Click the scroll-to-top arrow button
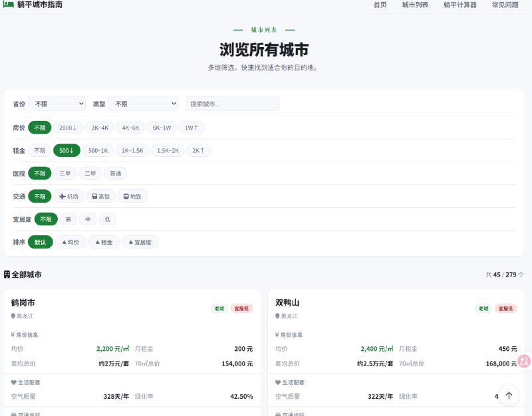 pos(509,395)
